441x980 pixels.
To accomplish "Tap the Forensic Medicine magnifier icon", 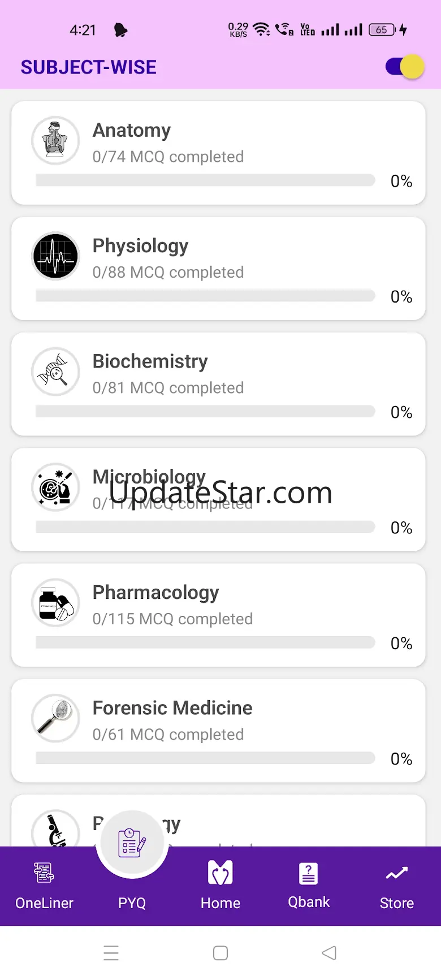I will click(x=55, y=718).
